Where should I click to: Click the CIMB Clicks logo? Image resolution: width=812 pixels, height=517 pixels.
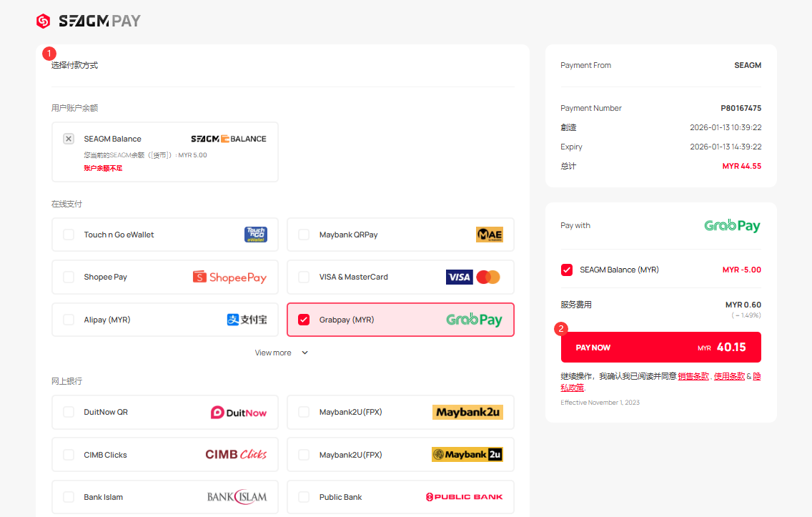coord(236,455)
